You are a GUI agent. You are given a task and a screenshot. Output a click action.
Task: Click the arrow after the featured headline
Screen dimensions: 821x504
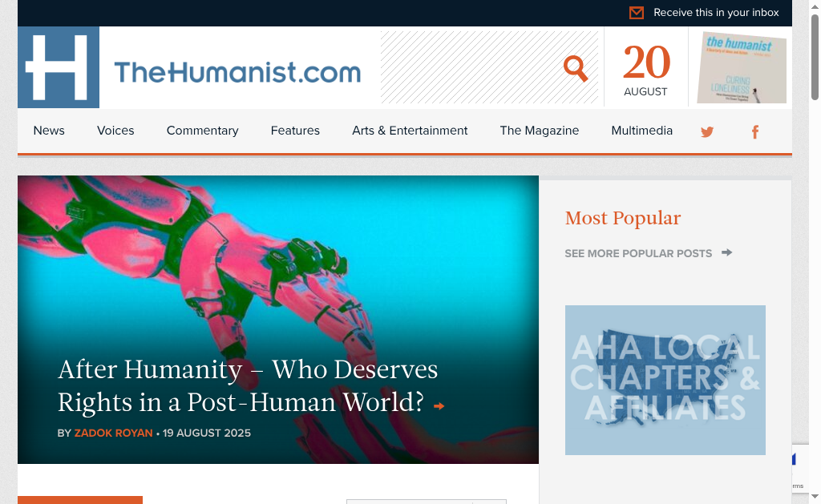coord(439,405)
